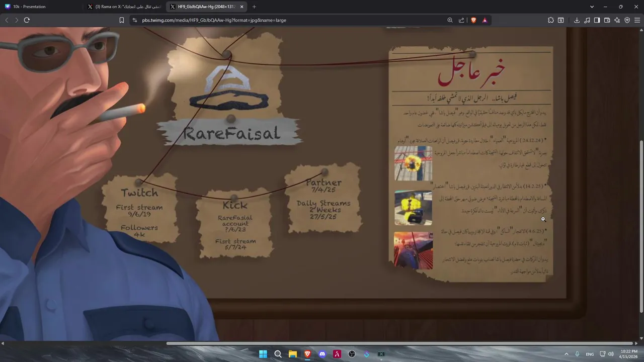Click the Brave Rewards triangle icon
The width and height of the screenshot is (644, 362).
point(485,20)
